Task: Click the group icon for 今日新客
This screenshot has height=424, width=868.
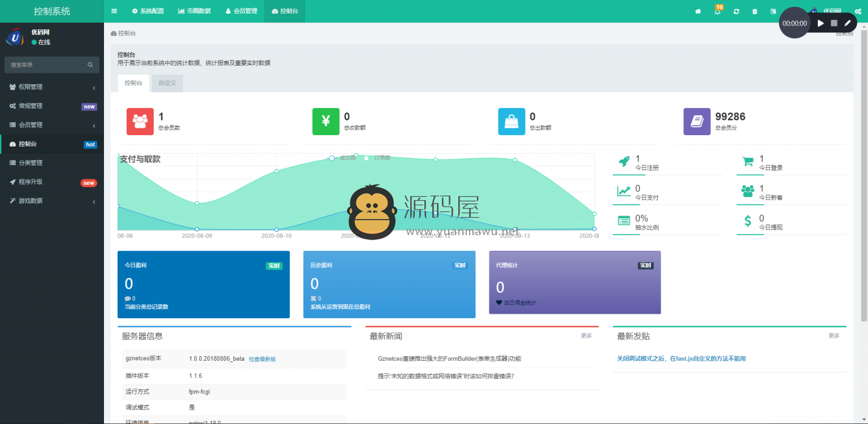Action: [x=748, y=191]
